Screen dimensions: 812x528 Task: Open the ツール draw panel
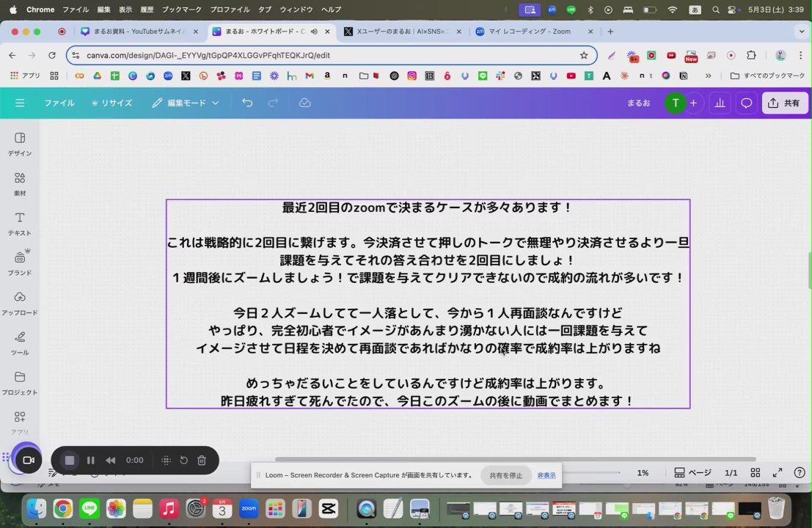(x=20, y=343)
